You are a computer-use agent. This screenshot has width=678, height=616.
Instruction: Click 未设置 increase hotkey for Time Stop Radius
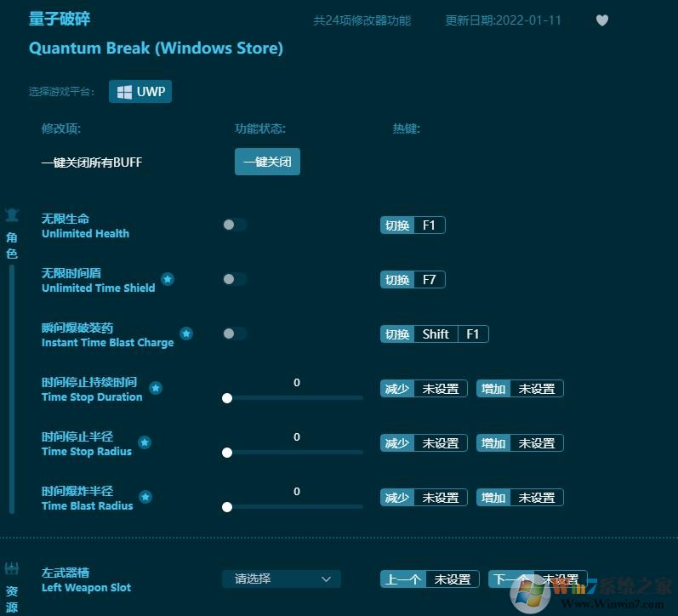(x=537, y=443)
